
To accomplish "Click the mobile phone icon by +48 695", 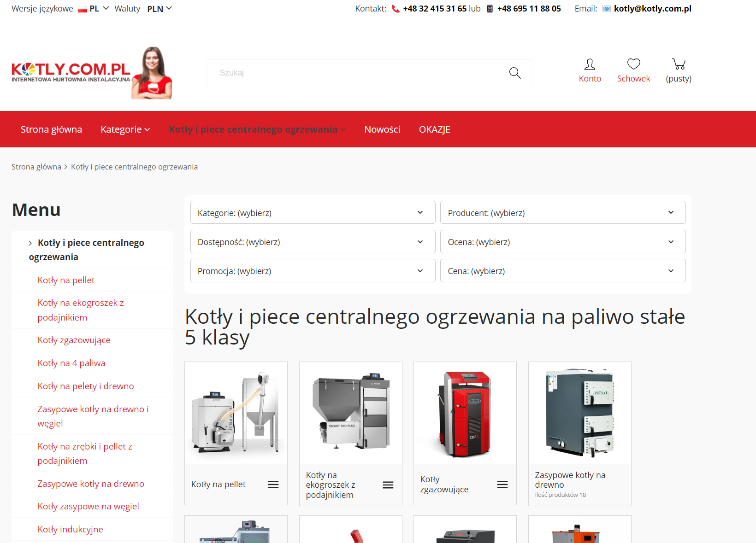I will [x=490, y=9].
